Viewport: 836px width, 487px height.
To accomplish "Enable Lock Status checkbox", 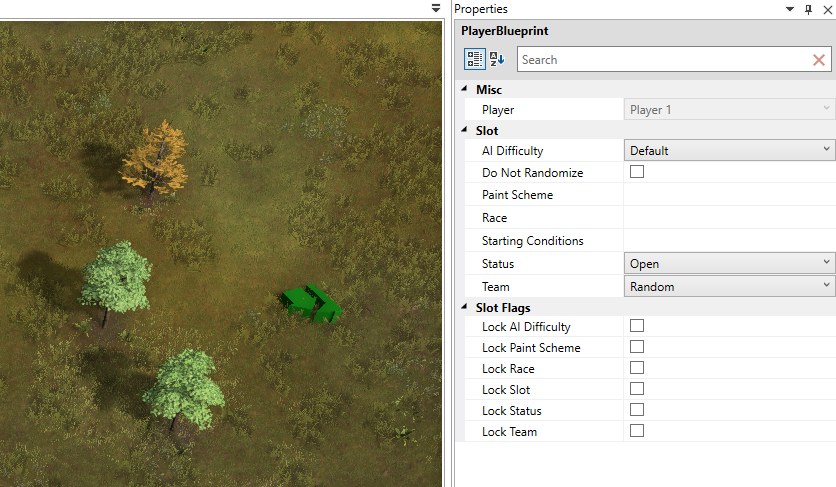I will (x=637, y=410).
